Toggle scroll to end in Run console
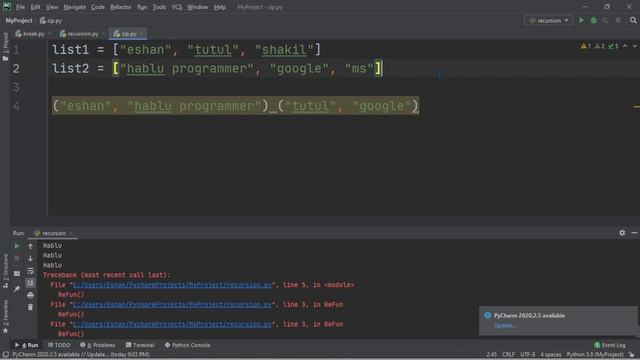Image resolution: width=640 pixels, height=360 pixels. [30, 283]
